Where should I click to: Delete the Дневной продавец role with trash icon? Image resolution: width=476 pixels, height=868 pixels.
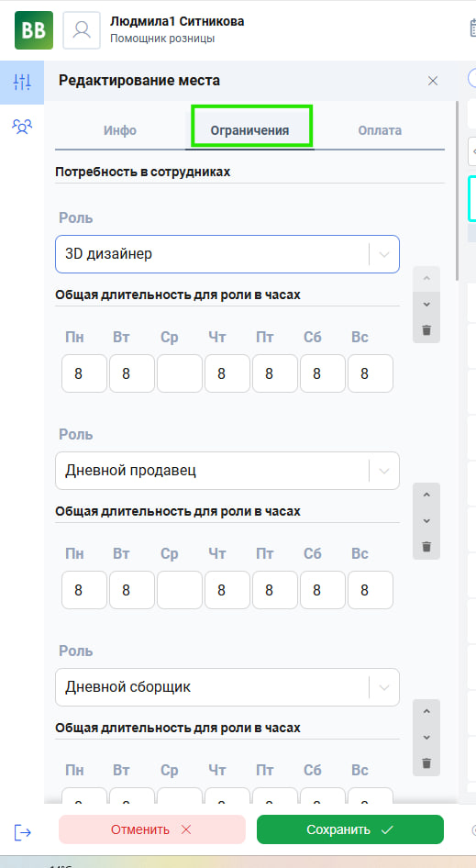click(x=426, y=547)
